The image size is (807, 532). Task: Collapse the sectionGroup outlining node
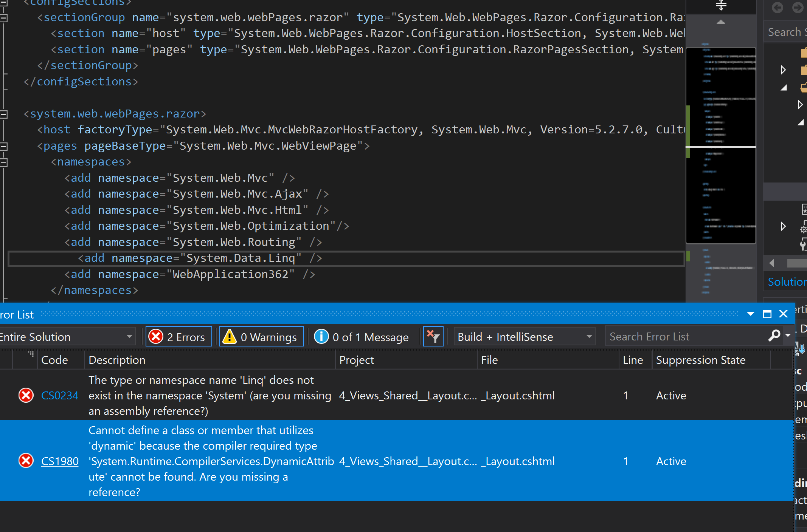4,17
